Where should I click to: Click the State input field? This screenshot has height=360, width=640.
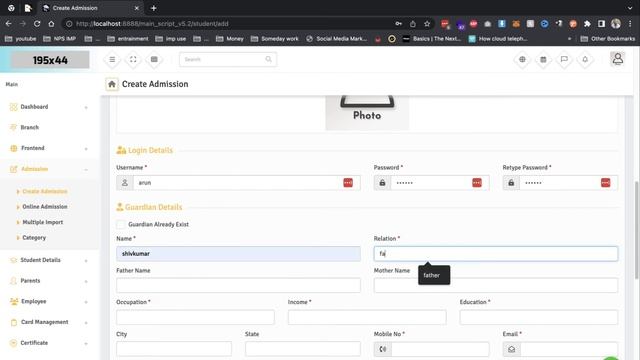[x=303, y=349]
